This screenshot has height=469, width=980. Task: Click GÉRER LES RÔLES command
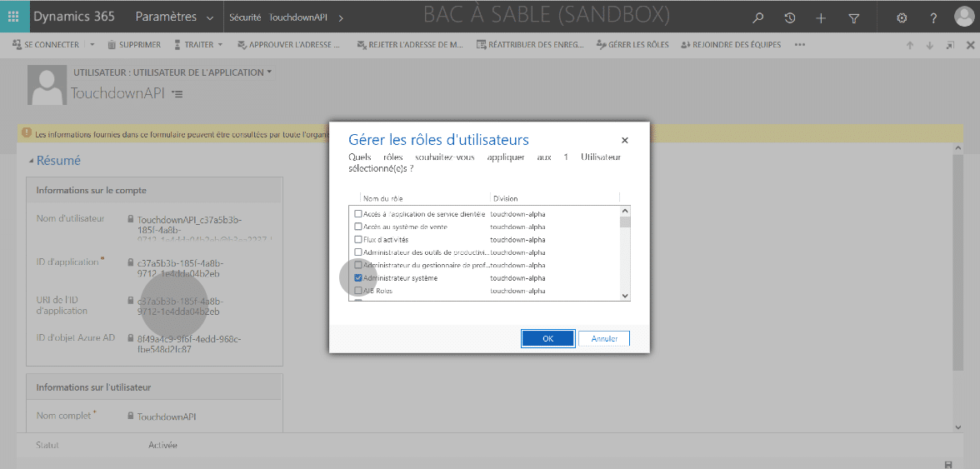pos(632,44)
